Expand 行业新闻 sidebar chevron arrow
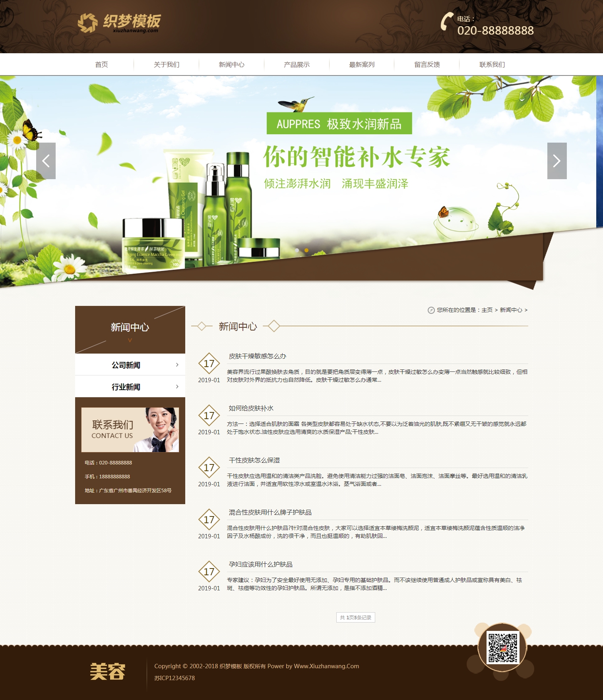Screen dimensions: 603x700 tap(177, 387)
